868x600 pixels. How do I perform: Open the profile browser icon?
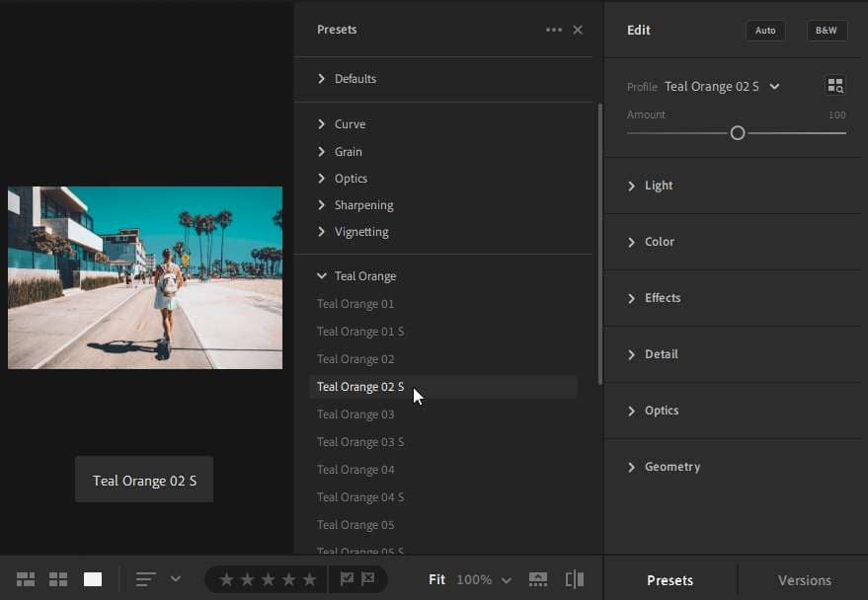point(835,86)
